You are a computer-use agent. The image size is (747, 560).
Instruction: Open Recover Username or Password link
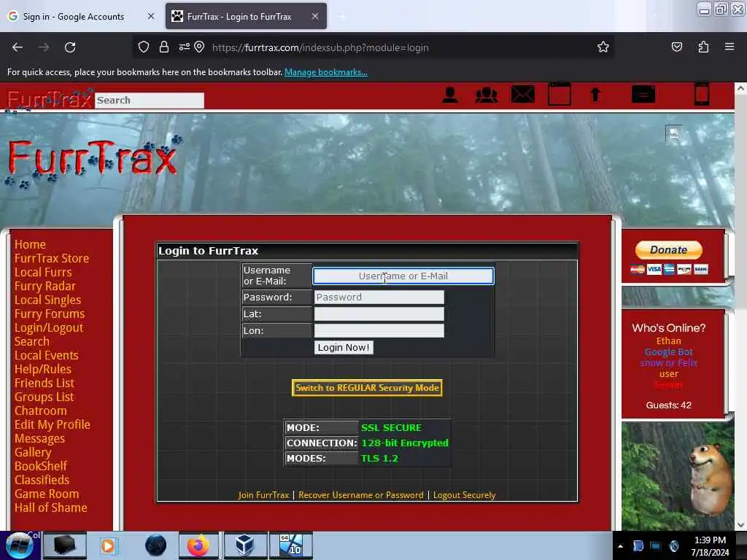[x=360, y=495]
